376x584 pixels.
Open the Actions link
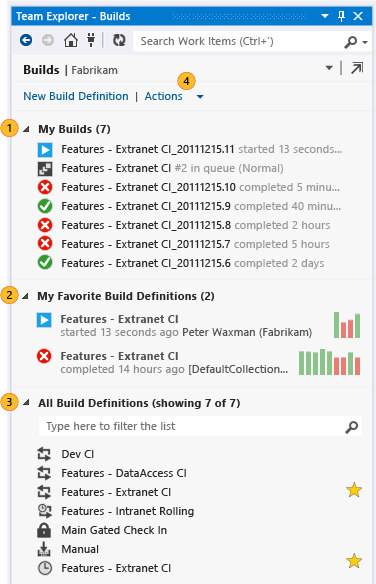click(163, 96)
